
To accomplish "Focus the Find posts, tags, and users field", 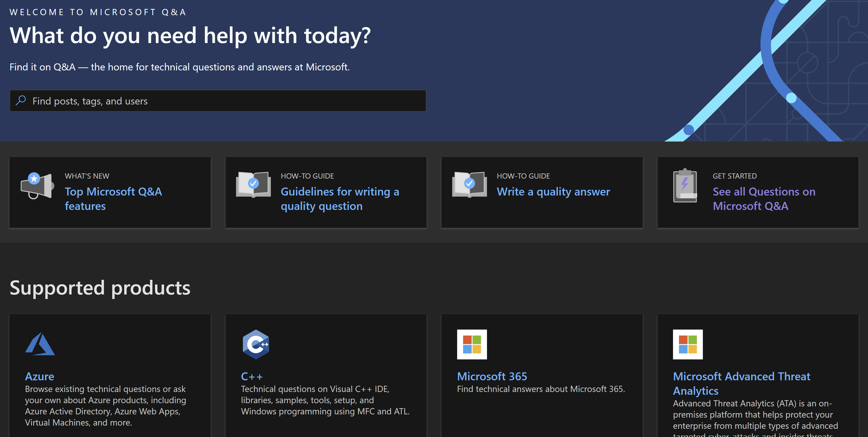I will click(218, 100).
